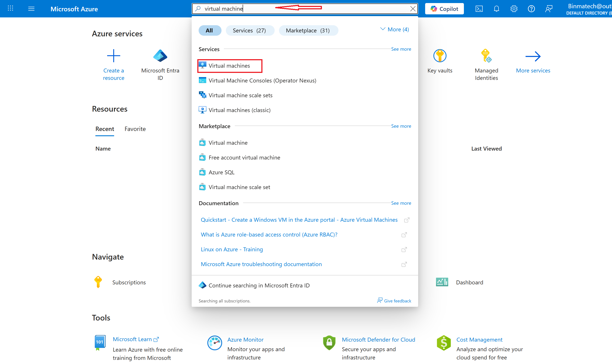612x364 pixels.
Task: Click See more next to Marketplace
Action: 401,126
